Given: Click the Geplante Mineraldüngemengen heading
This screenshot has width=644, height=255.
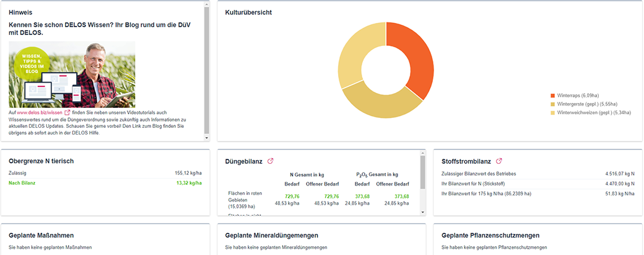Looking at the screenshot, I should [272, 236].
